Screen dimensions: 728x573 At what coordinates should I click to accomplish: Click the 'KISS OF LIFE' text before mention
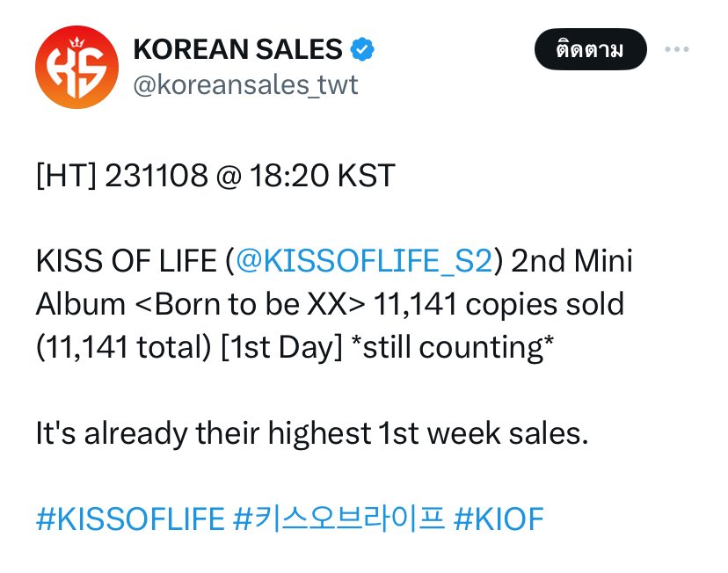pyautogui.click(x=127, y=261)
